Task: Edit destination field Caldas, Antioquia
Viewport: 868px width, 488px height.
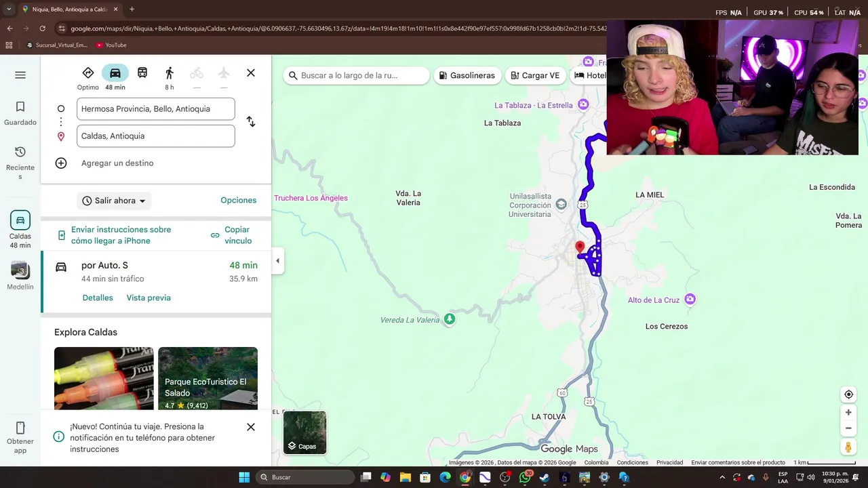Action: tap(156, 136)
